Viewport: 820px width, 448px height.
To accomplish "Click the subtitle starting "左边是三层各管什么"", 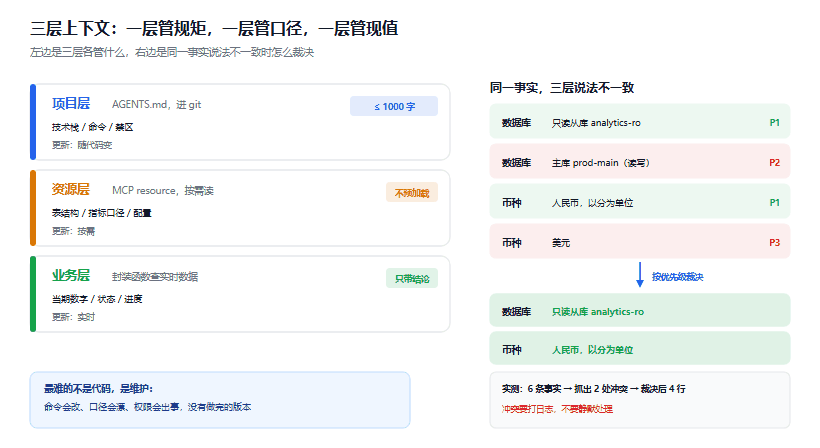I will [172, 52].
